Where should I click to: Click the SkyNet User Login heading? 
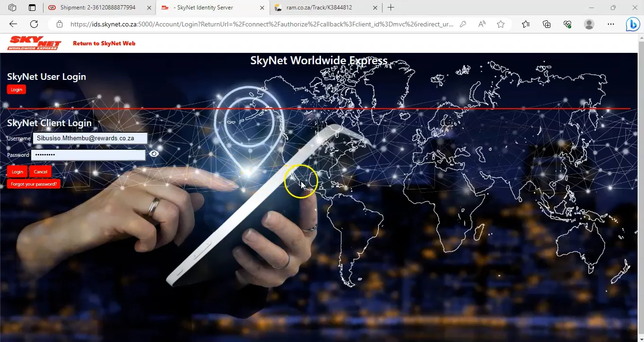(47, 77)
